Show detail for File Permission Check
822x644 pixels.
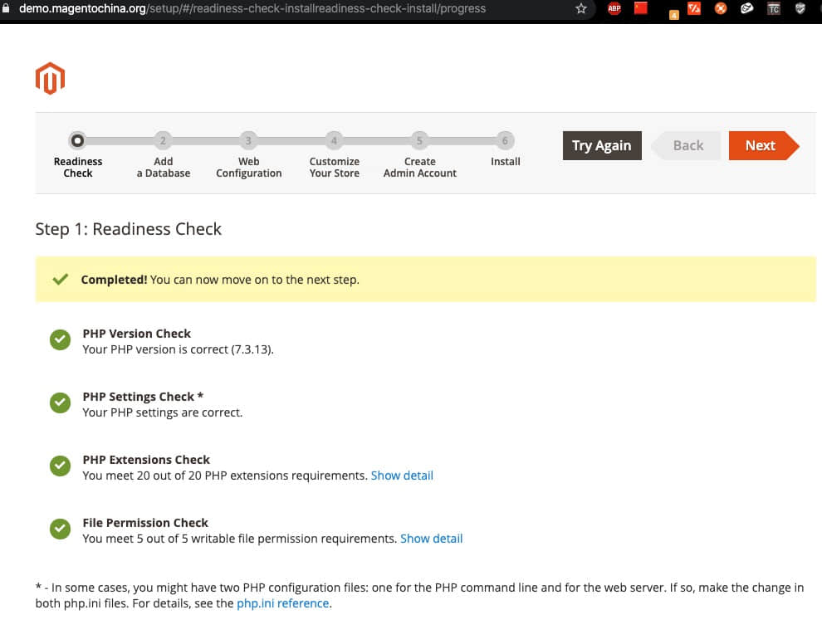(x=432, y=538)
